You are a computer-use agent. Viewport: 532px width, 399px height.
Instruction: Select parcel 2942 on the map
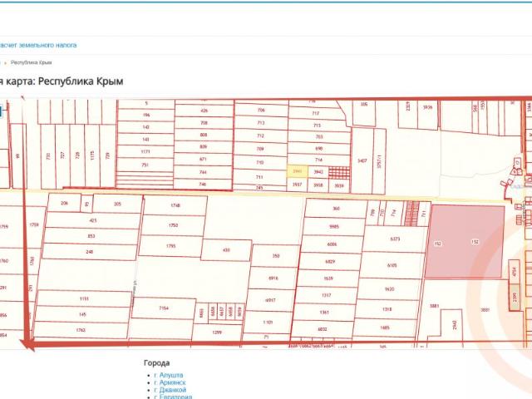coord(455,324)
